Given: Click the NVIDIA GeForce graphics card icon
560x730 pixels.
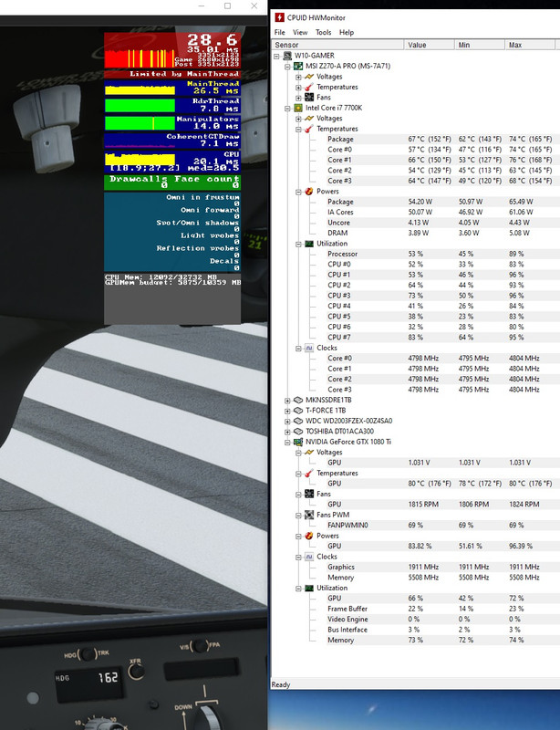Looking at the screenshot, I should click(298, 442).
